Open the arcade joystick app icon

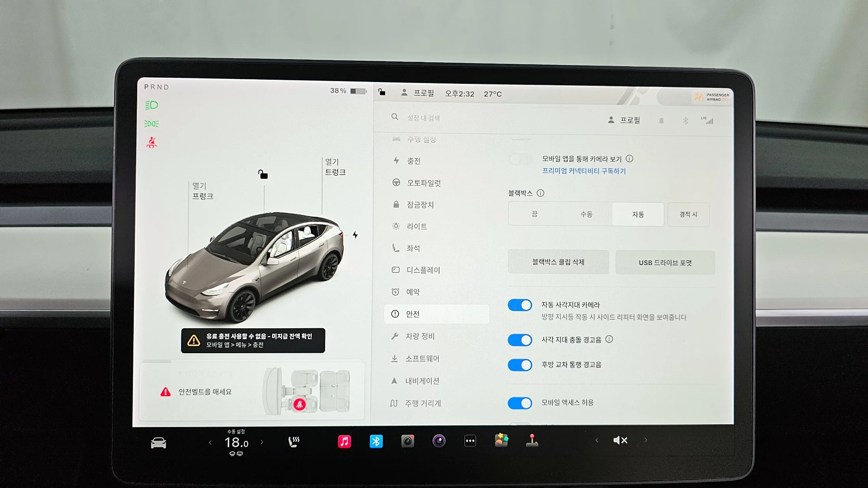532,440
